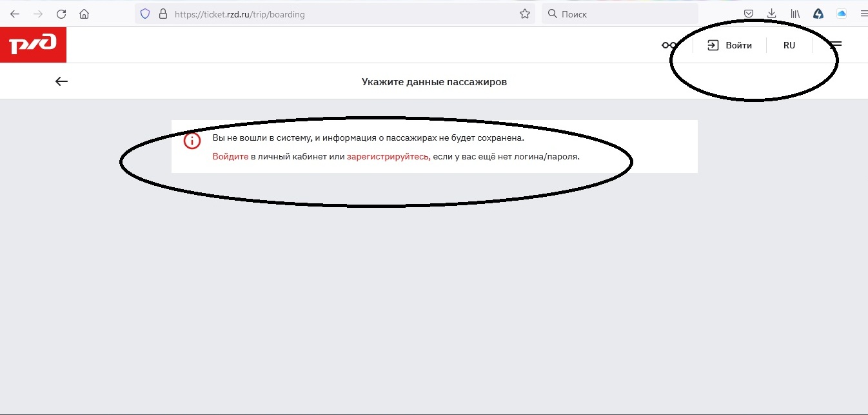Open accessibility mode via glasses icon
The width and height of the screenshot is (868, 415).
669,45
